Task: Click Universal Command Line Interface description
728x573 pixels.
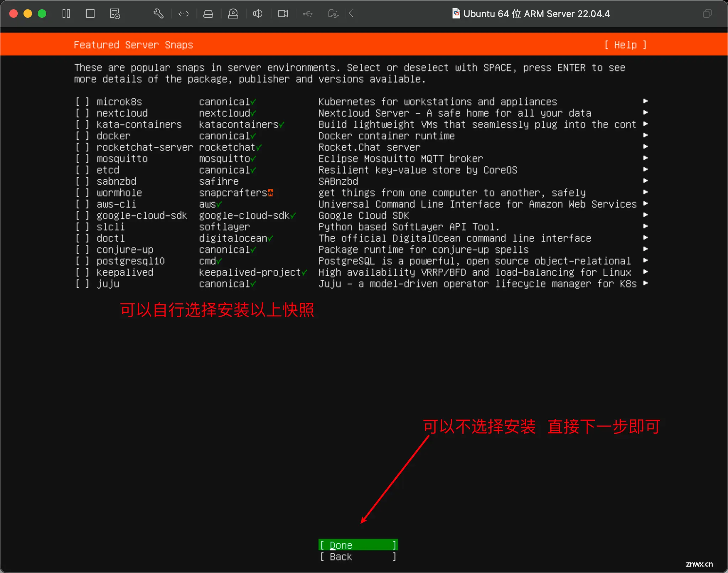Action: (477, 204)
